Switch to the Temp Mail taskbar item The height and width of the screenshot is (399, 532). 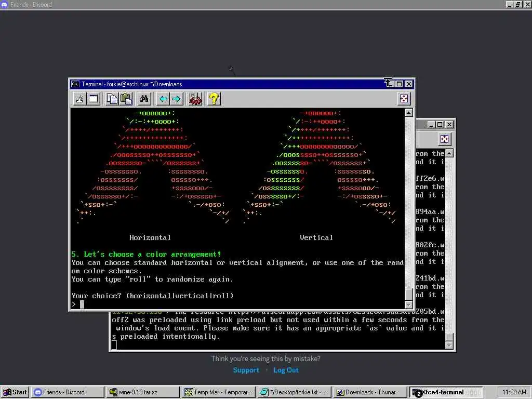tap(218, 392)
